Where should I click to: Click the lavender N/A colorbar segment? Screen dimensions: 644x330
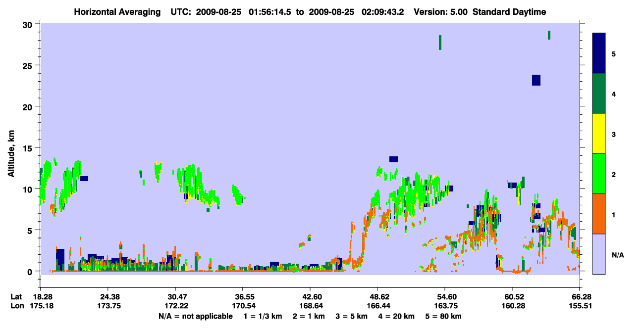click(x=599, y=254)
